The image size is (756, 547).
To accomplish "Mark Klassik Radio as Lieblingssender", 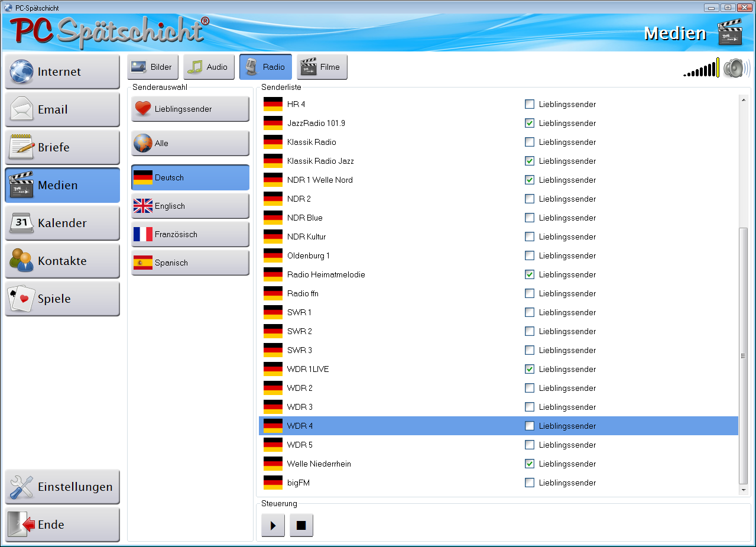I will (530, 142).
